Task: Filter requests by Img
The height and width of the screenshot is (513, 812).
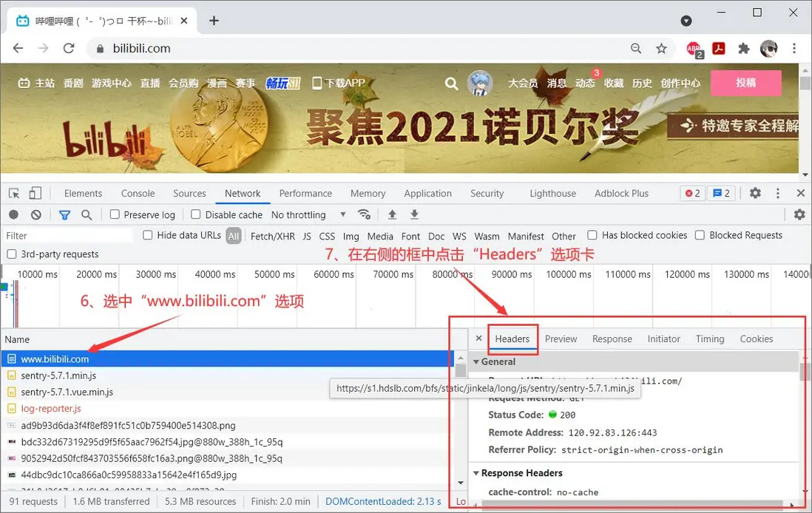Action: pyautogui.click(x=351, y=236)
